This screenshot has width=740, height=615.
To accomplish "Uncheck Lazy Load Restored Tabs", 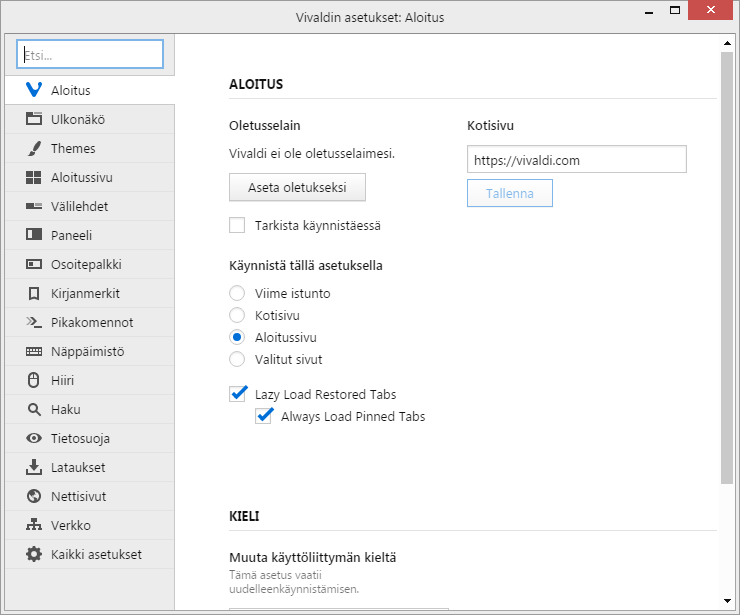I will [x=237, y=394].
